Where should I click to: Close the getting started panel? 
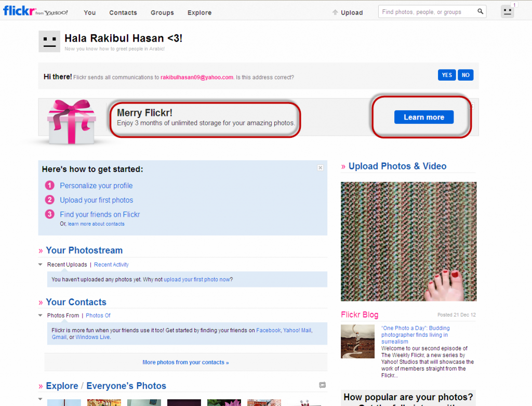[x=320, y=167]
